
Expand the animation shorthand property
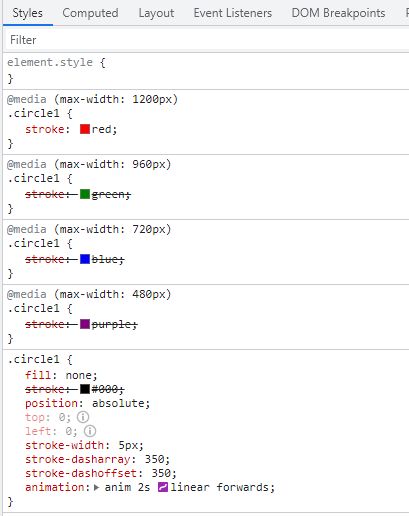(x=97, y=487)
